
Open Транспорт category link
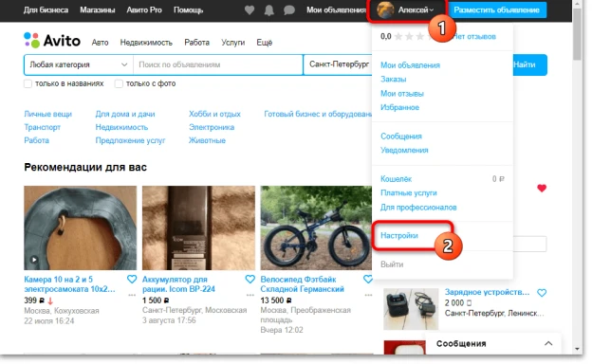(42, 127)
